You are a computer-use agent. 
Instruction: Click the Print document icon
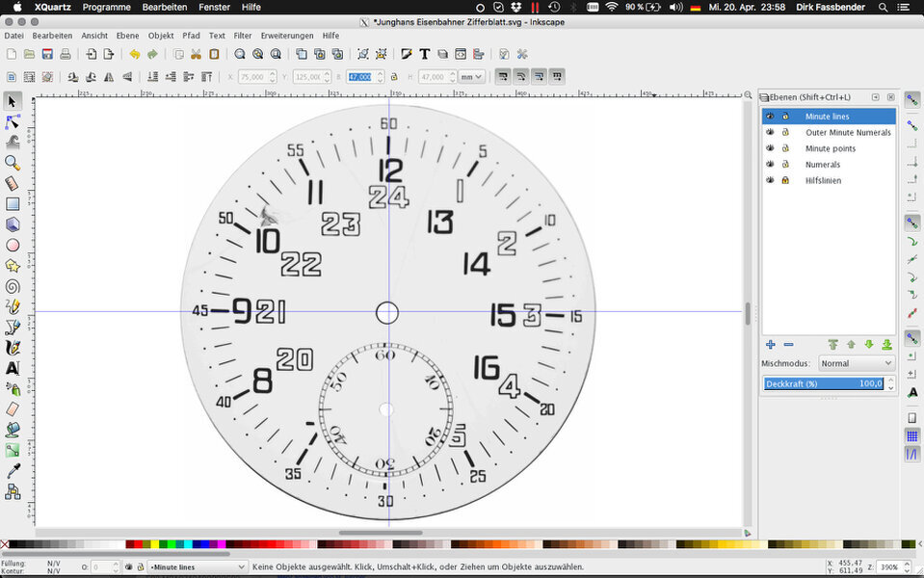pyautogui.click(x=65, y=54)
